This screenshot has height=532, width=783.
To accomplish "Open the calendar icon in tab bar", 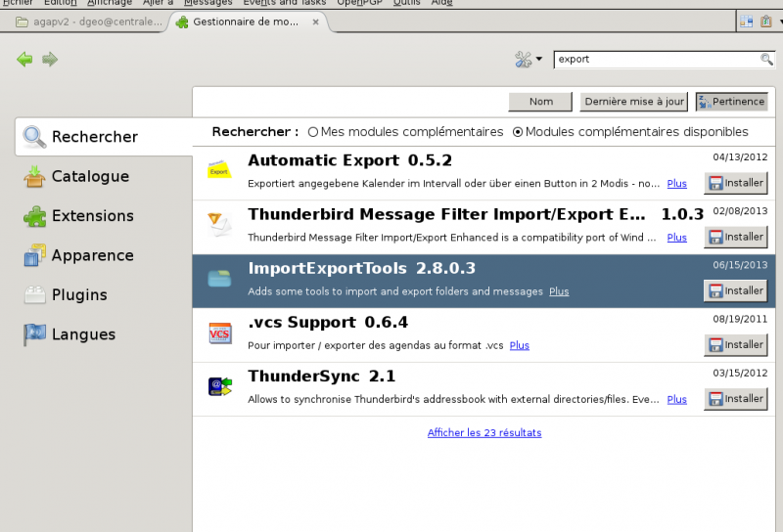I will pyautogui.click(x=746, y=22).
